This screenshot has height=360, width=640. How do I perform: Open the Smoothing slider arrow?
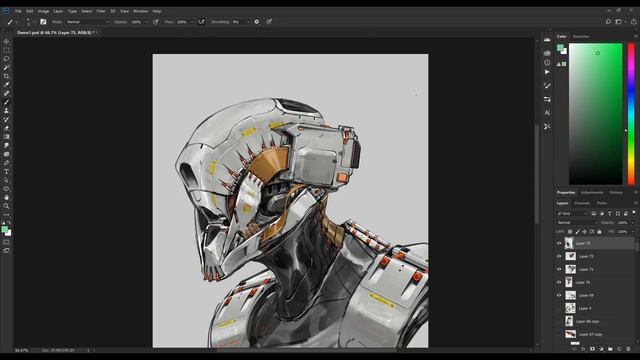[x=247, y=22]
